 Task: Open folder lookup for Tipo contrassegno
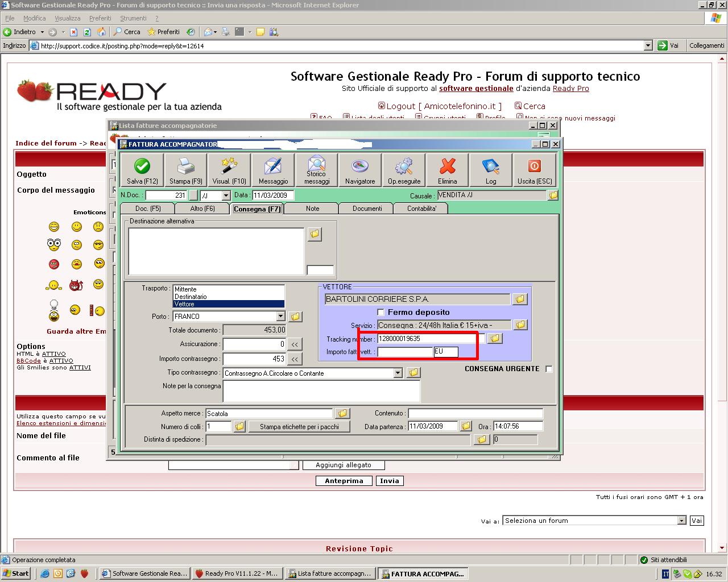[x=413, y=373]
